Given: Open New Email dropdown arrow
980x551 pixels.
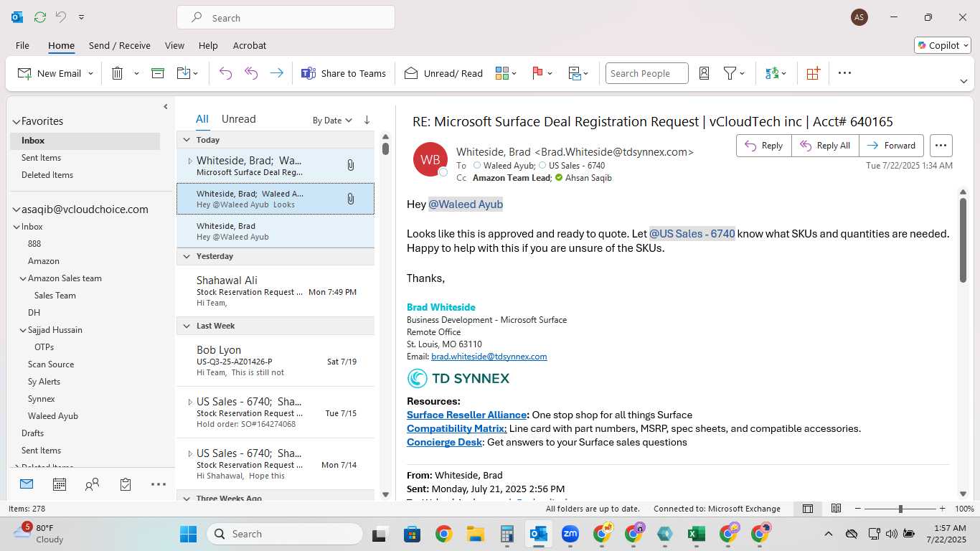Looking at the screenshot, I should point(90,74).
